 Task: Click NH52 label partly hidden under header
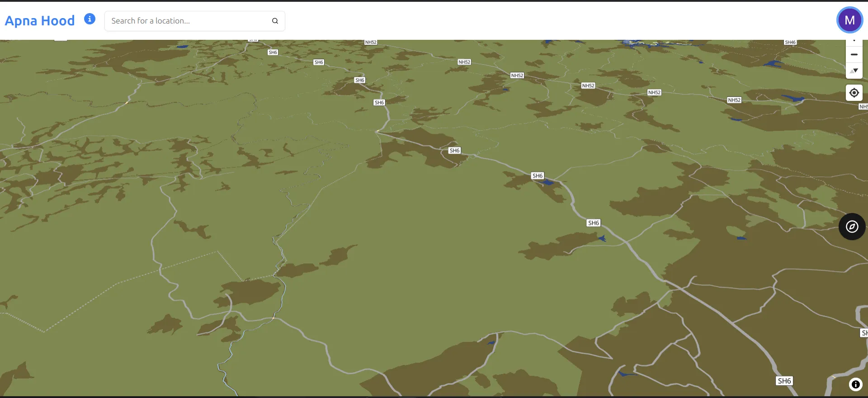pyautogui.click(x=371, y=42)
